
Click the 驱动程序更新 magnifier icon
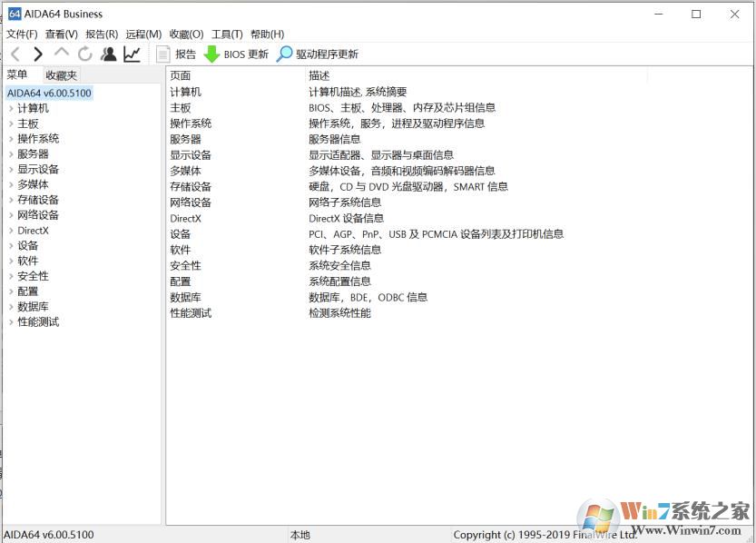(x=284, y=54)
